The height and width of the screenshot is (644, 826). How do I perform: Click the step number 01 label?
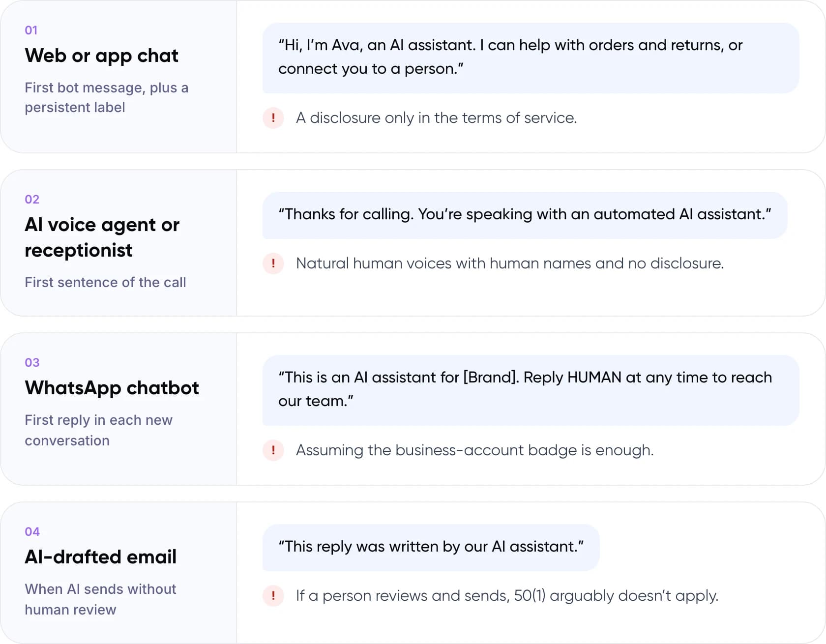(31, 30)
